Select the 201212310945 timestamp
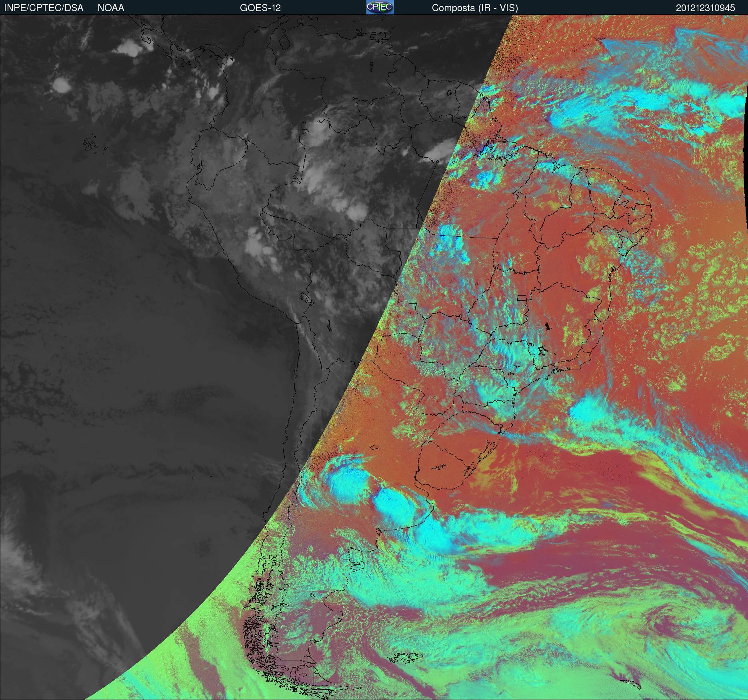 [x=705, y=8]
